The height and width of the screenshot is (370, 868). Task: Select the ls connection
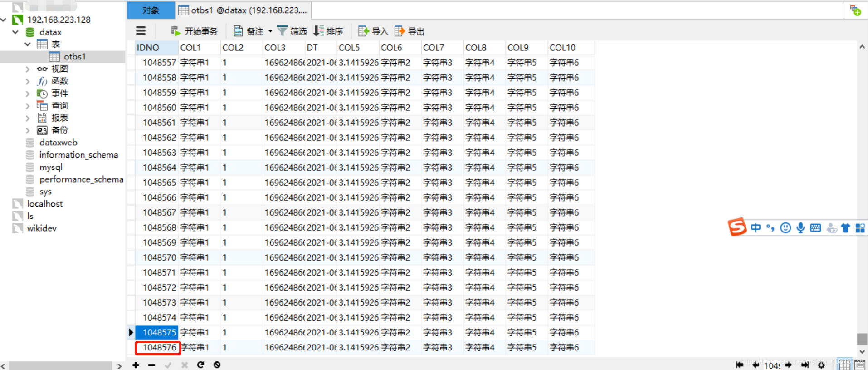coord(30,216)
